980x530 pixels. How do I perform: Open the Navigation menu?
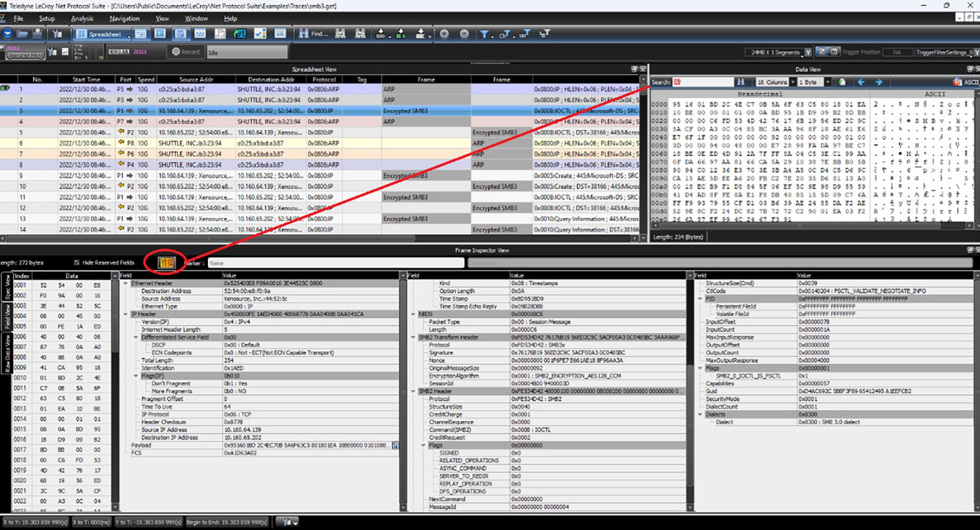pos(124,18)
